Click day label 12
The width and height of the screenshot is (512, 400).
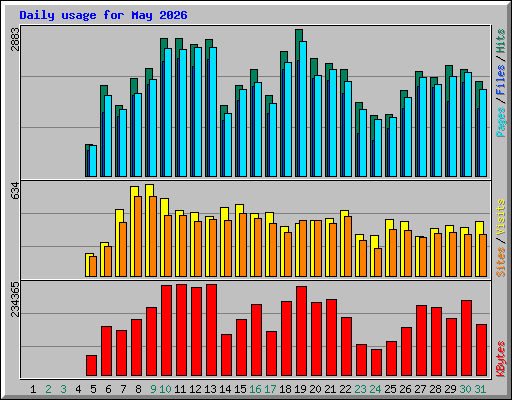(195, 389)
